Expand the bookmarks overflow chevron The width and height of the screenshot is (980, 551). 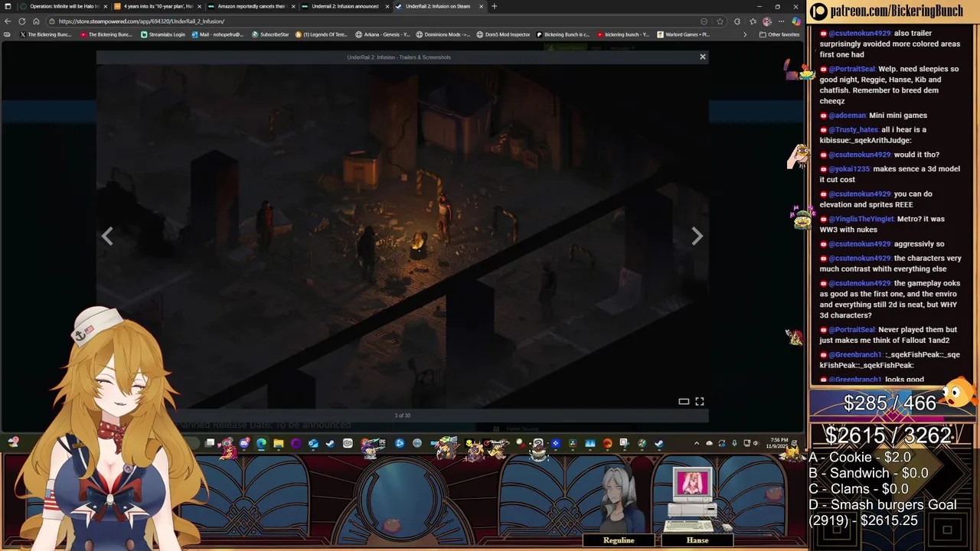click(x=745, y=34)
